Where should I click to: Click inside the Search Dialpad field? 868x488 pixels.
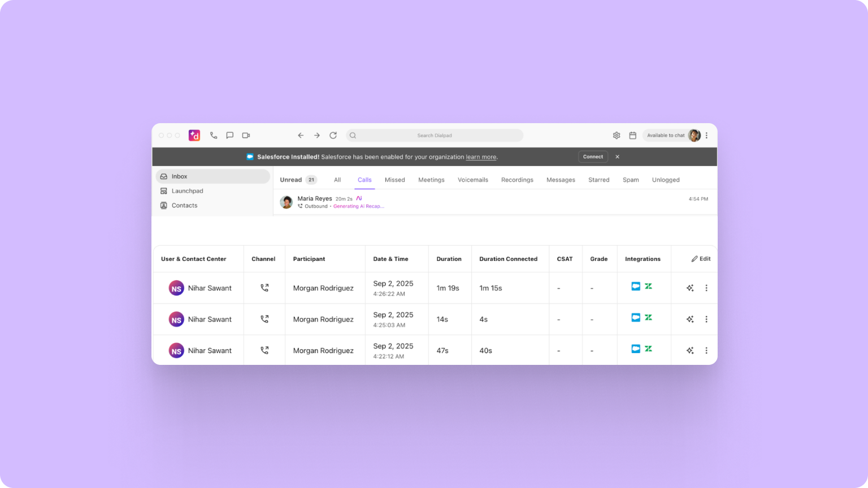point(434,135)
